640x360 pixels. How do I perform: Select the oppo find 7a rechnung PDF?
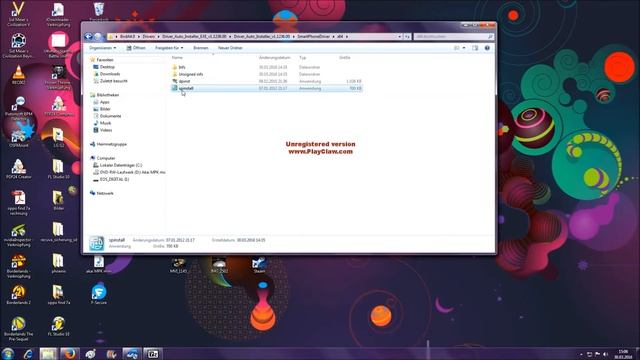(18, 203)
